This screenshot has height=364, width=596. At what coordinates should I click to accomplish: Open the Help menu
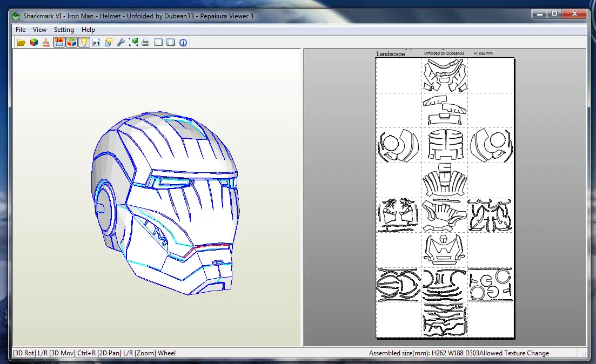[x=88, y=30]
